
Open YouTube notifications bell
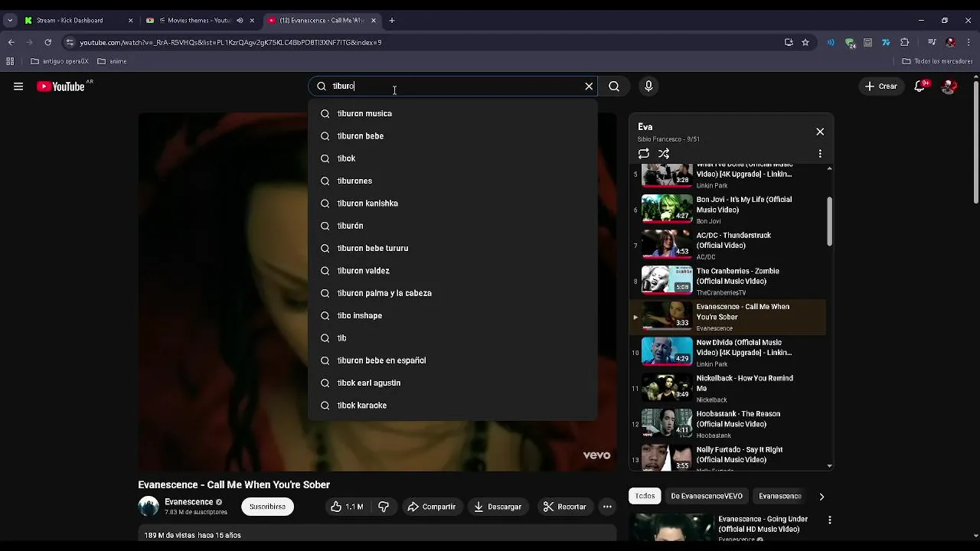920,86
